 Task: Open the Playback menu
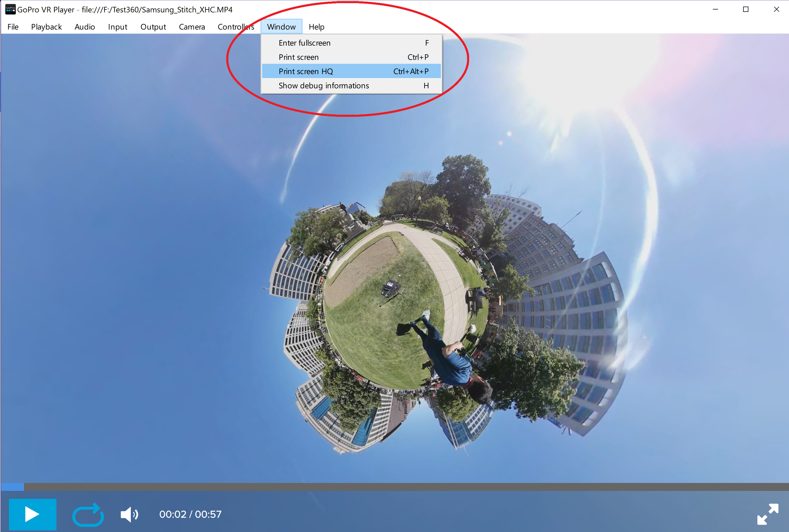pyautogui.click(x=46, y=27)
